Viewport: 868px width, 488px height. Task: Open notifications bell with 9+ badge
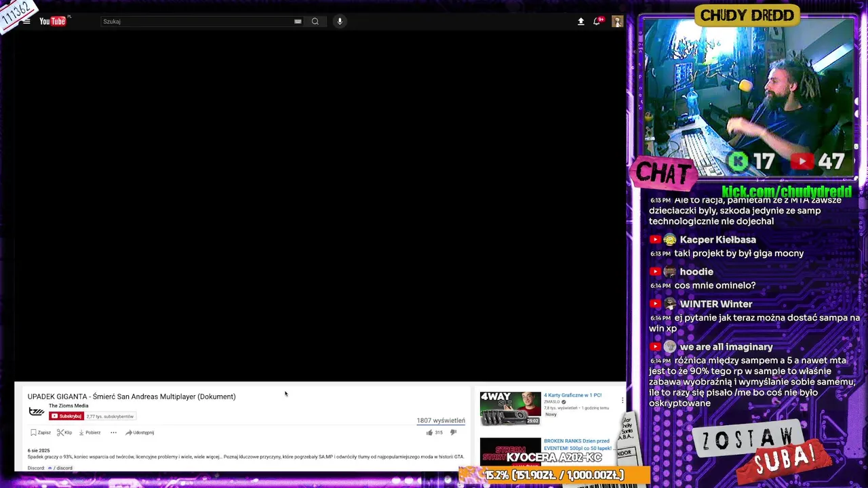pos(597,21)
